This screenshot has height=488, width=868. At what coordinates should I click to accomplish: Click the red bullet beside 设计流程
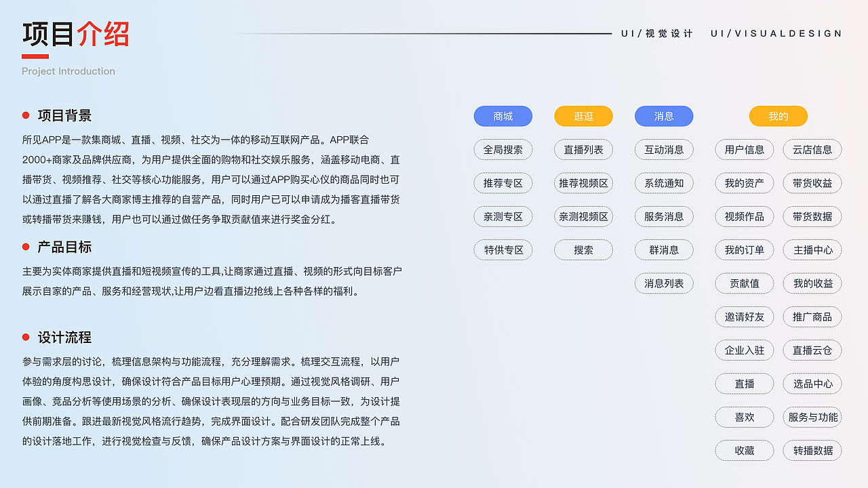pyautogui.click(x=26, y=338)
